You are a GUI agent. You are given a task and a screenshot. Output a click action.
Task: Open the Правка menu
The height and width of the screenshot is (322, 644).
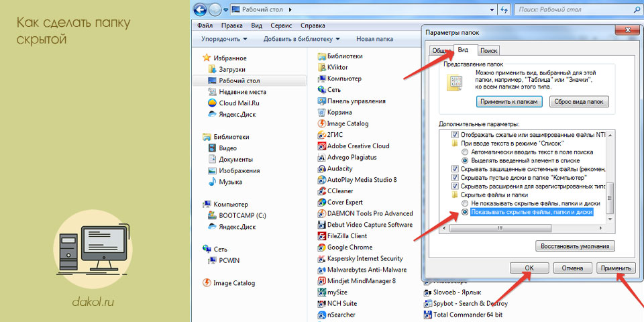click(231, 25)
